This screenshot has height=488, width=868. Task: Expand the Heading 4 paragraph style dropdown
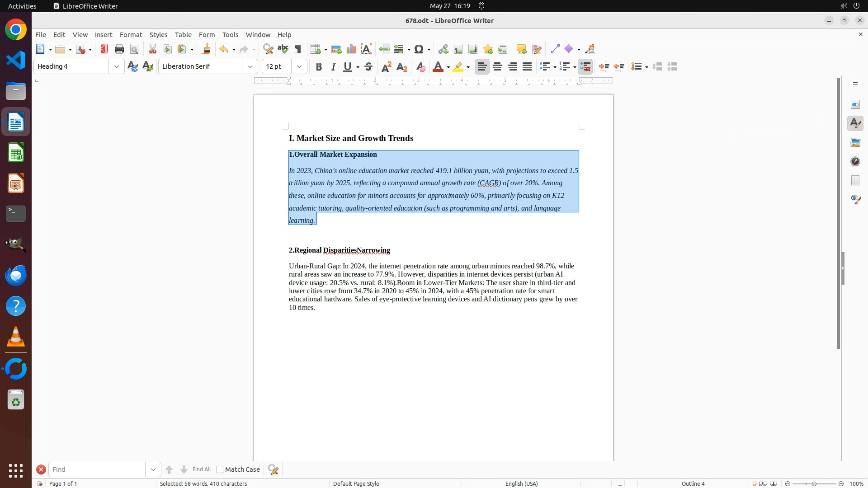pyautogui.click(x=117, y=66)
